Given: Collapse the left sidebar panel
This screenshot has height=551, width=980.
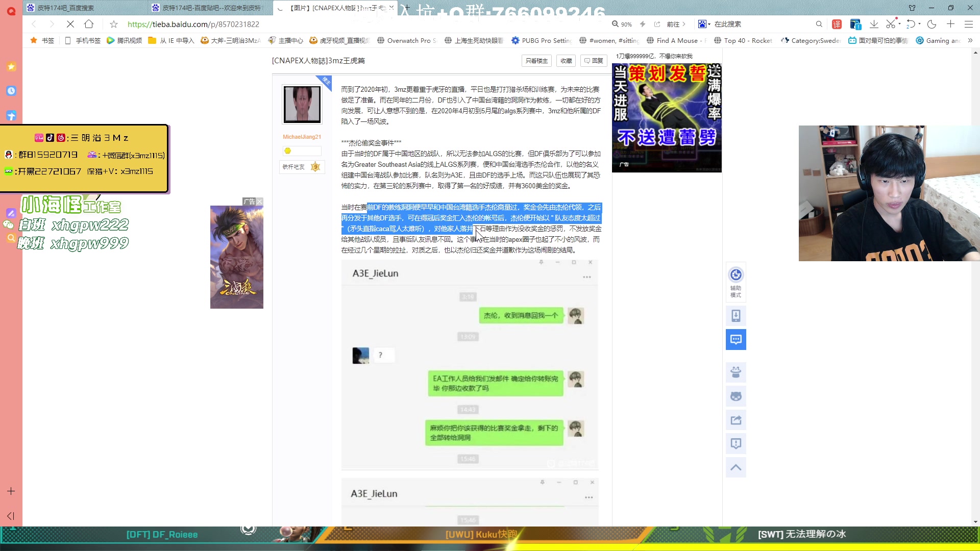Looking at the screenshot, I should (x=11, y=516).
